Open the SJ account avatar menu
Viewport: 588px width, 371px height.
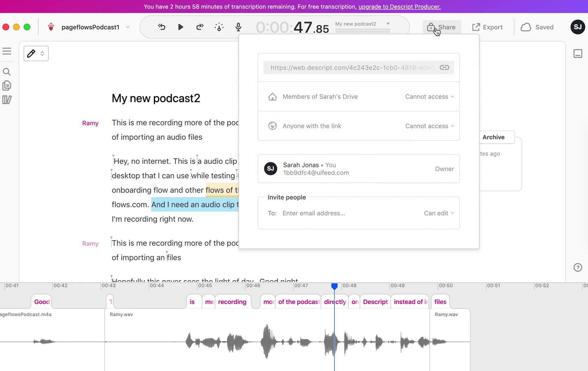click(x=578, y=27)
